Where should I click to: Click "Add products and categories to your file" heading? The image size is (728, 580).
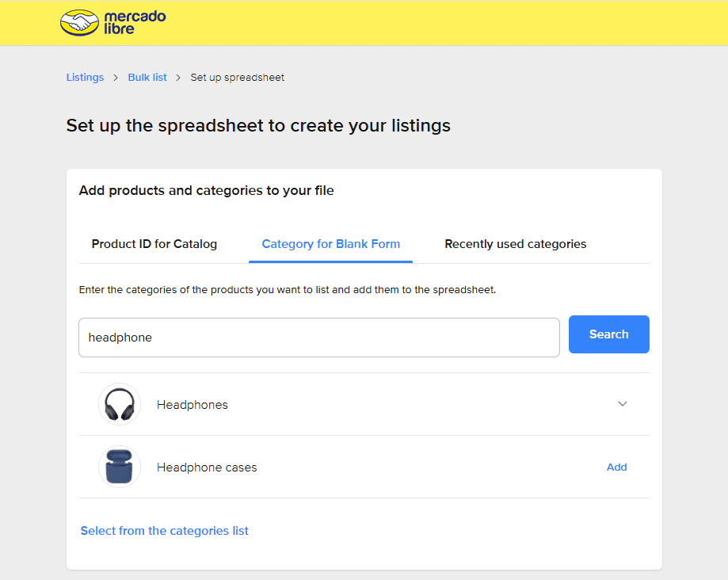coord(206,190)
